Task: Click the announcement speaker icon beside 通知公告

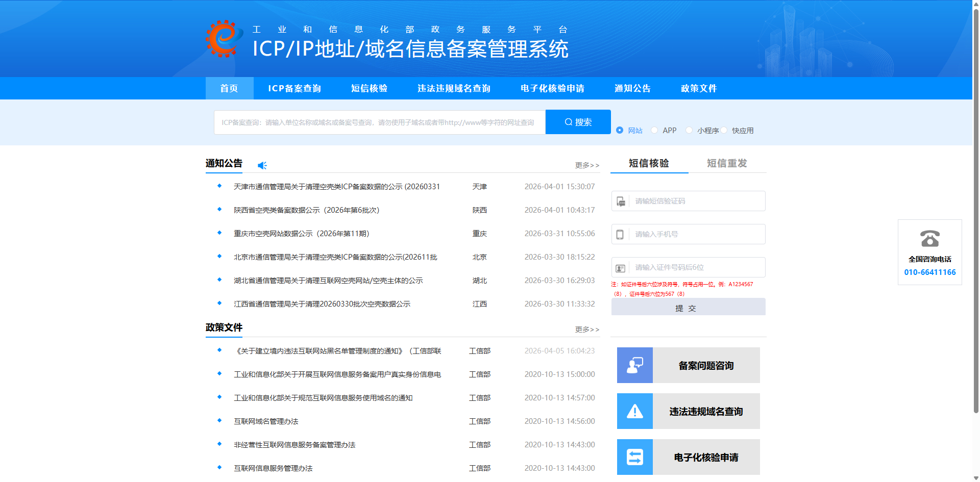Action: (x=262, y=165)
